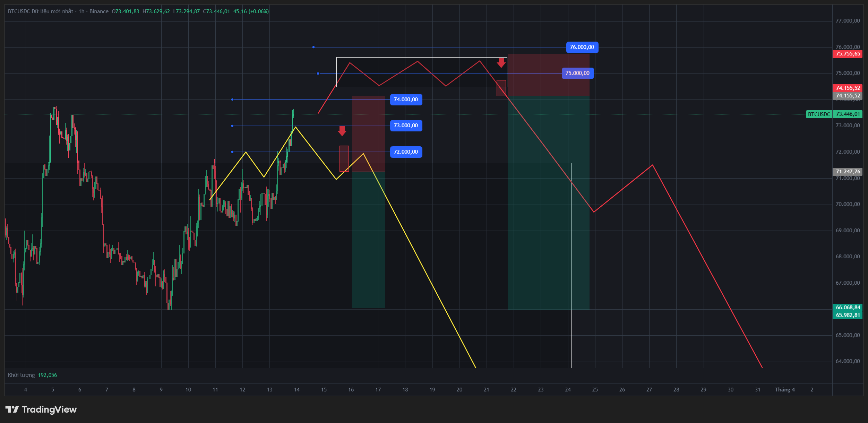The height and width of the screenshot is (423, 868).
Task: Click the 74.000,00 blue price label
Action: 406,100
